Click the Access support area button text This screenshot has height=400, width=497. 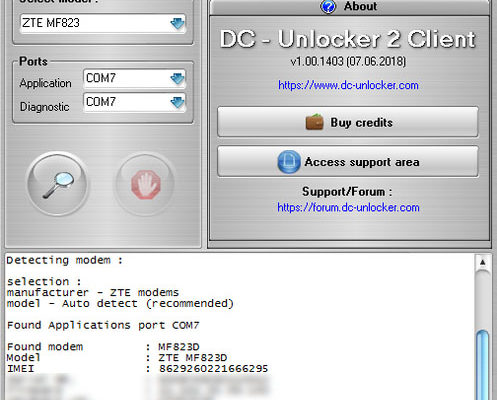362,162
